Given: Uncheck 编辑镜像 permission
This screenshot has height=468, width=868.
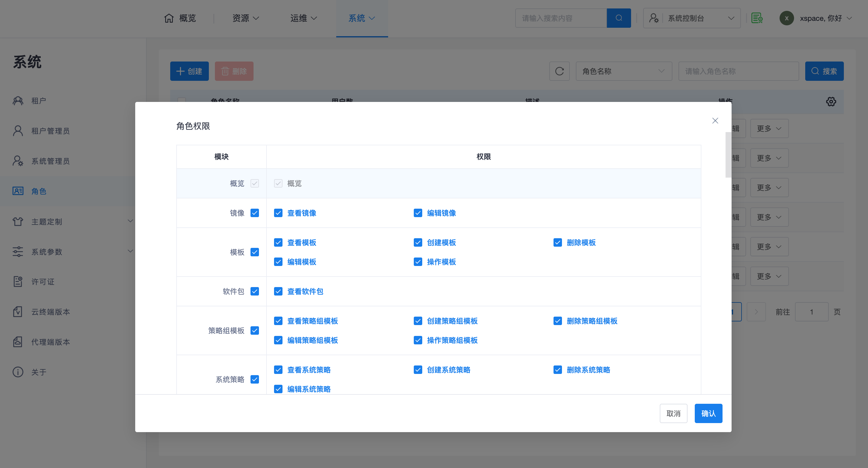Looking at the screenshot, I should [x=418, y=213].
